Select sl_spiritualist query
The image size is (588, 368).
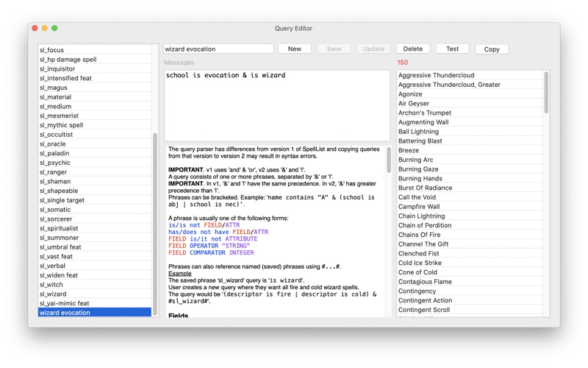(95, 228)
